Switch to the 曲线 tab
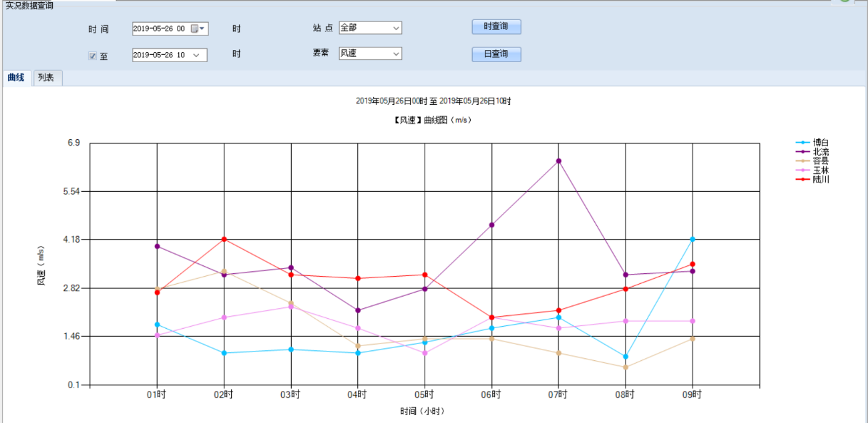868x423 pixels. 16,78
